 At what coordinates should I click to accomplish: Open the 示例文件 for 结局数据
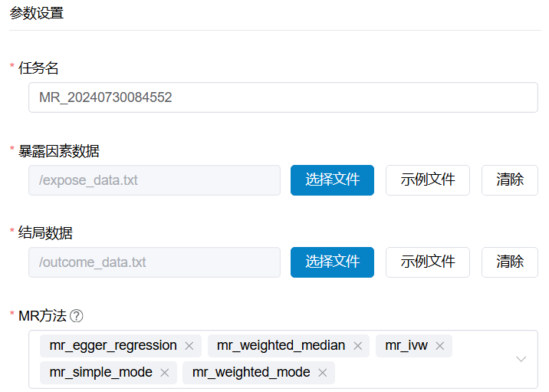pyautogui.click(x=428, y=262)
